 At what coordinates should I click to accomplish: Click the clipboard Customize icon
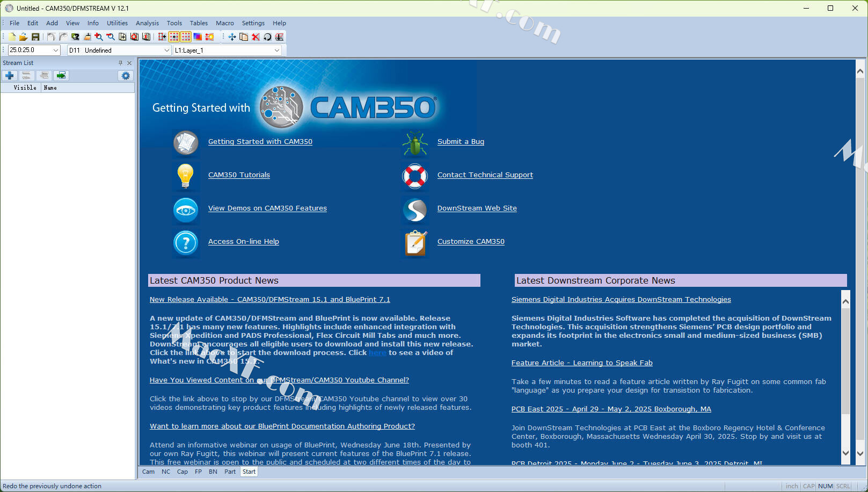click(415, 243)
